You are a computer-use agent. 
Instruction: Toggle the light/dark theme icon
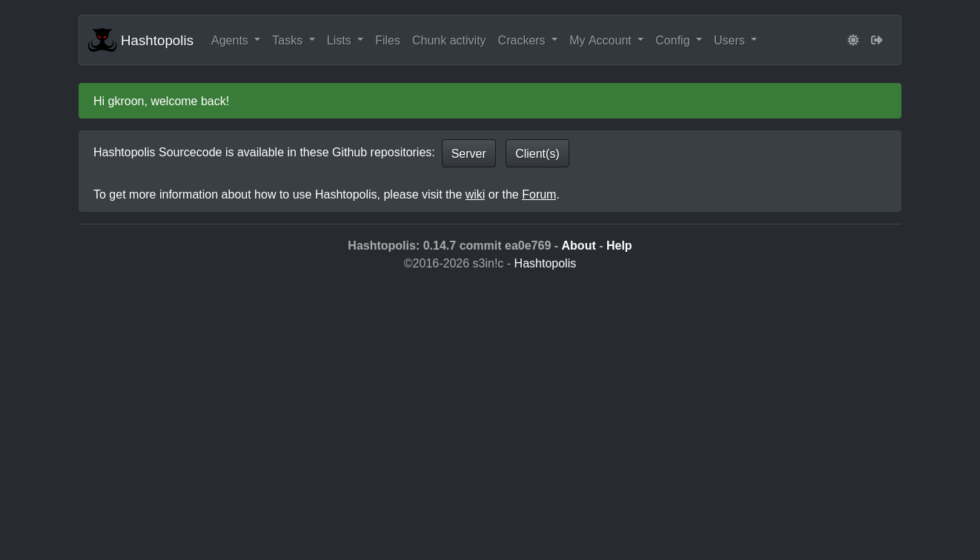click(x=853, y=40)
